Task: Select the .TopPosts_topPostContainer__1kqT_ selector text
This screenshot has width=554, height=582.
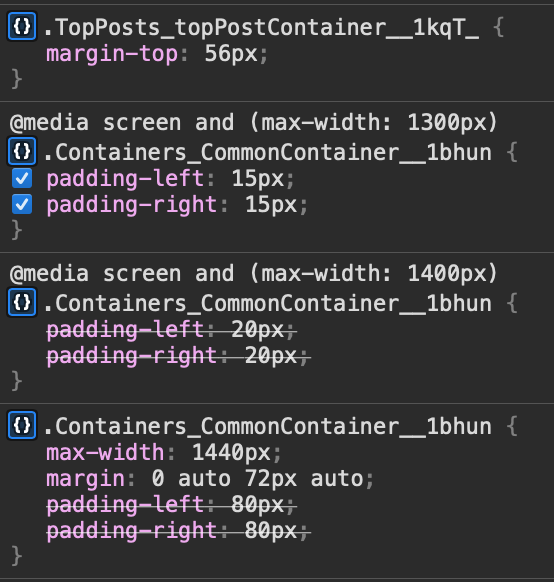Action: (x=261, y=28)
